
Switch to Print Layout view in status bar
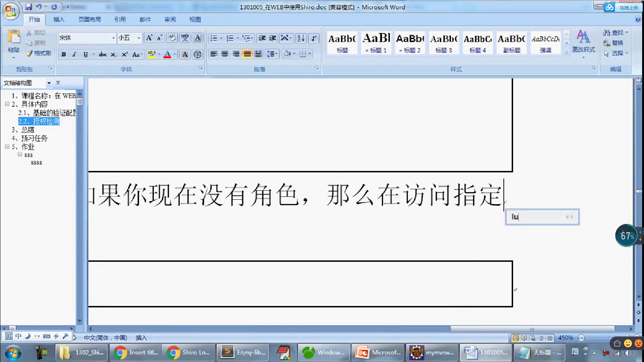[516, 338]
